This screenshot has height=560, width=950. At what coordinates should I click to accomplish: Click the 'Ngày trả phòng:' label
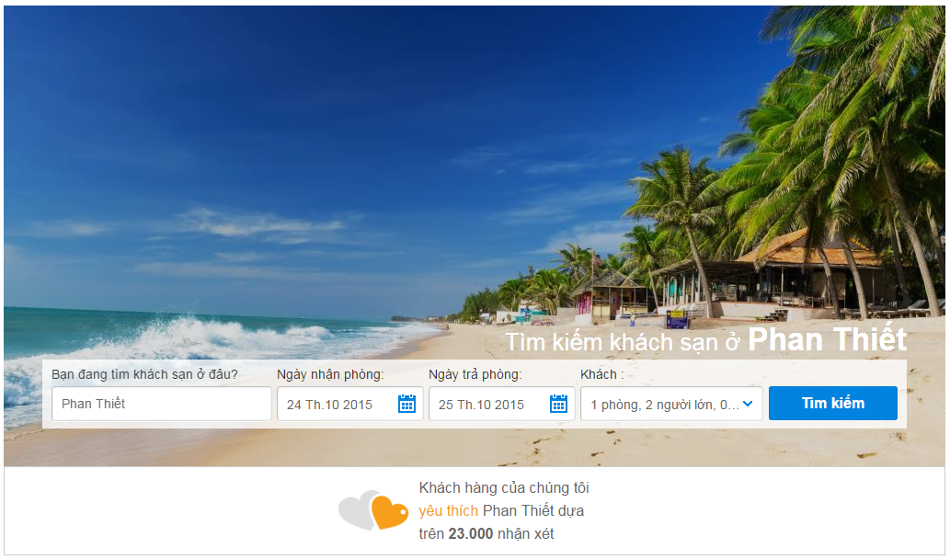point(475,374)
